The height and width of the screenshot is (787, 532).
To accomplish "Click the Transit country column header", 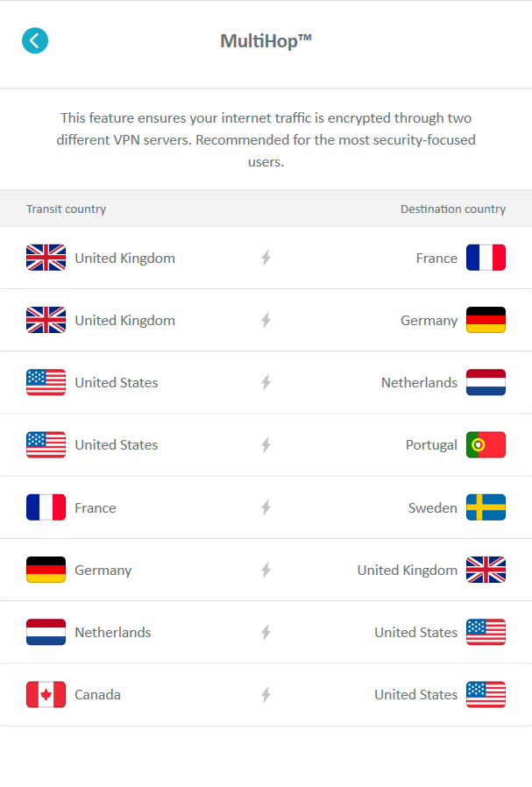I will pos(66,209).
